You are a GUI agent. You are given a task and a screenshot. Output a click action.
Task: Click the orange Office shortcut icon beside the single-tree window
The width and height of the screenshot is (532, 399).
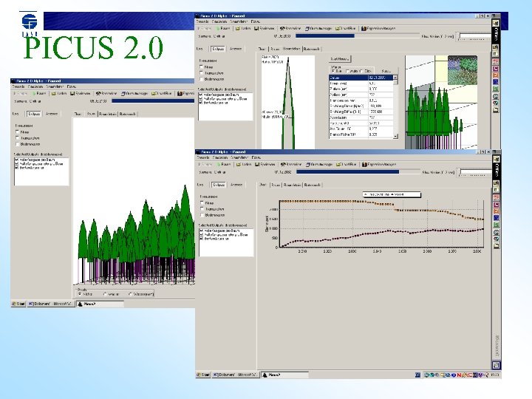496,75
